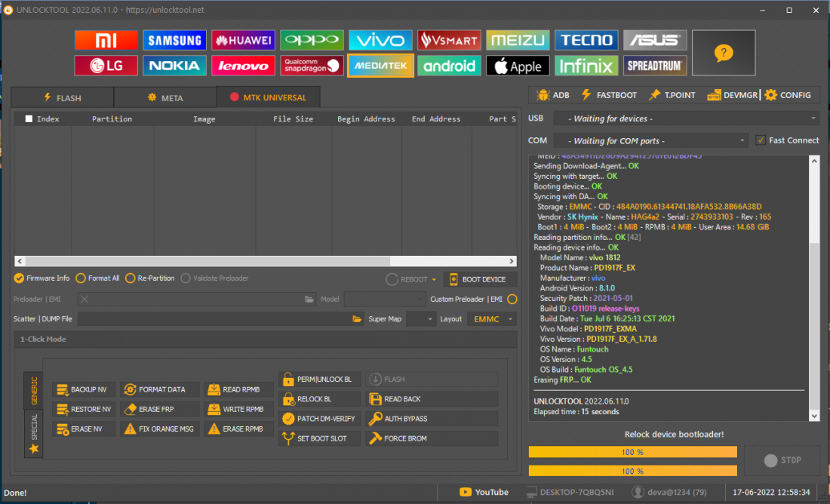This screenshot has height=504, width=830.
Task: Click READ BACK button
Action: [x=432, y=399]
